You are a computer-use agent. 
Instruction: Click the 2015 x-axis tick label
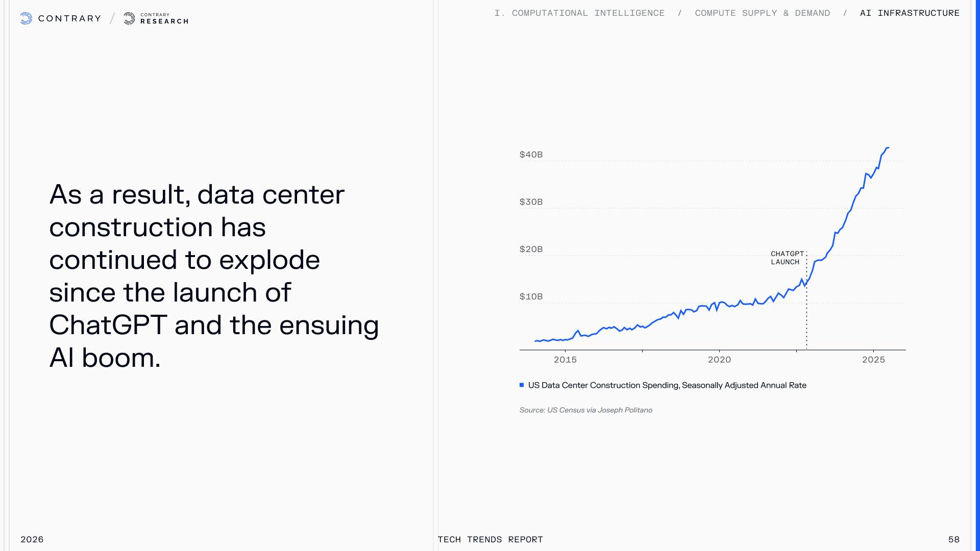(x=565, y=360)
